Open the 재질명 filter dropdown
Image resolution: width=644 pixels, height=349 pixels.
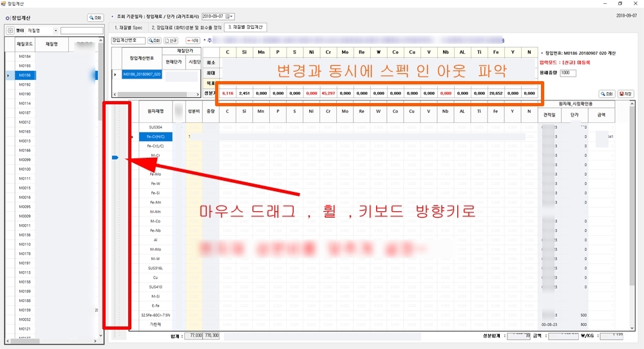(55, 31)
